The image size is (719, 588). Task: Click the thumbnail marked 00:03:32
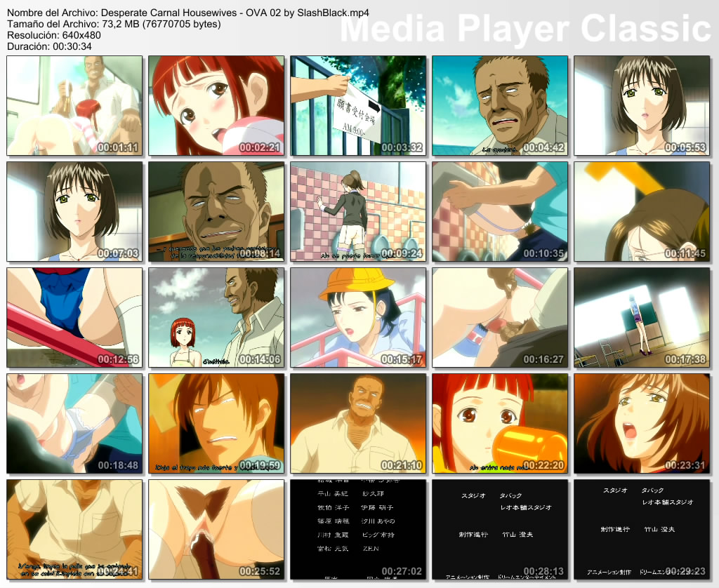pyautogui.click(x=358, y=106)
